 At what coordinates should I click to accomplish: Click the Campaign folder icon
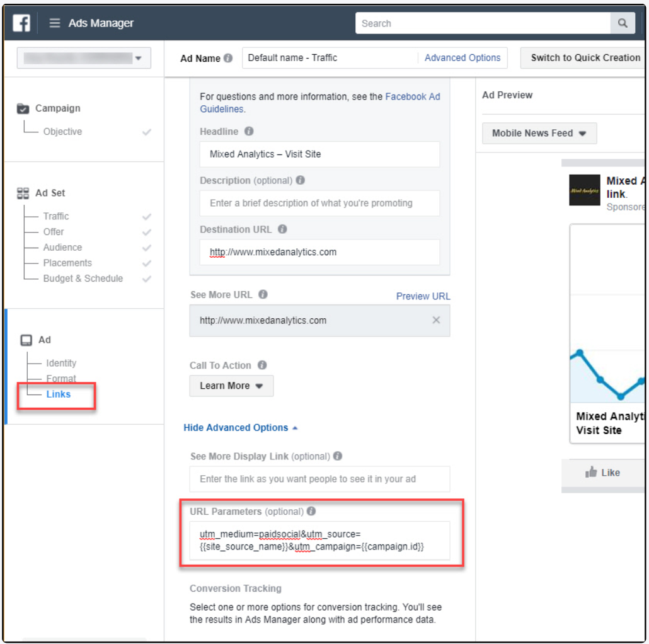[x=23, y=108]
